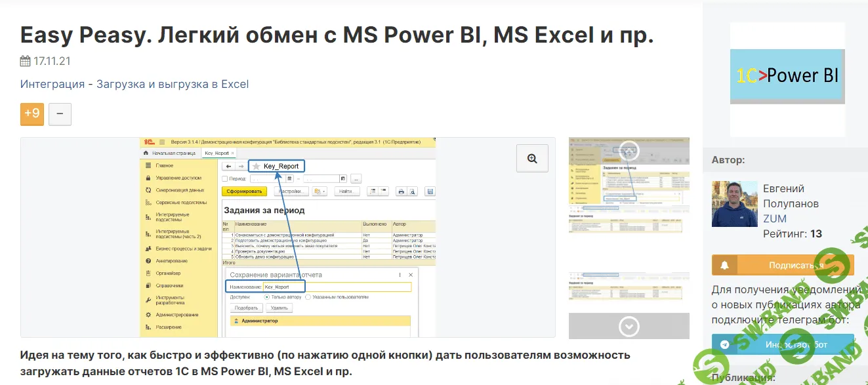Click the star icon beside Key_Report title
Screen dimensions: 868x385
[x=257, y=166]
